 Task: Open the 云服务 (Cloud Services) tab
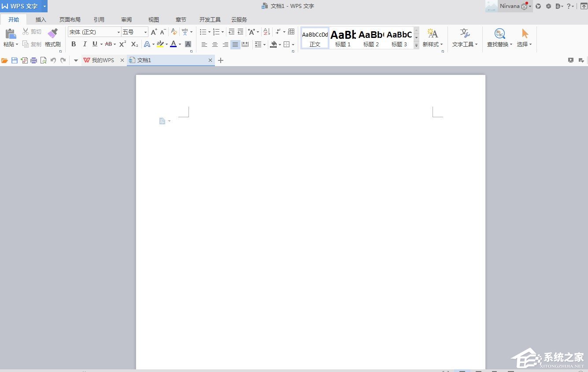tap(239, 20)
